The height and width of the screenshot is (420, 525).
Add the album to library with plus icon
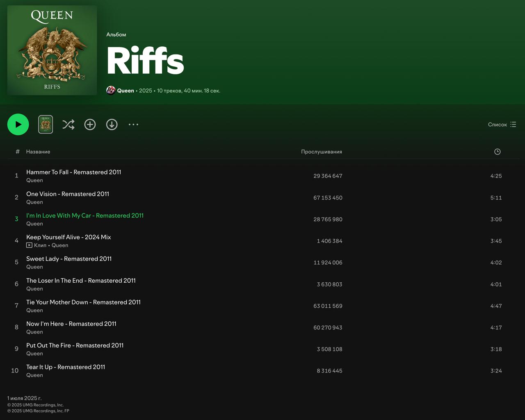pos(90,124)
